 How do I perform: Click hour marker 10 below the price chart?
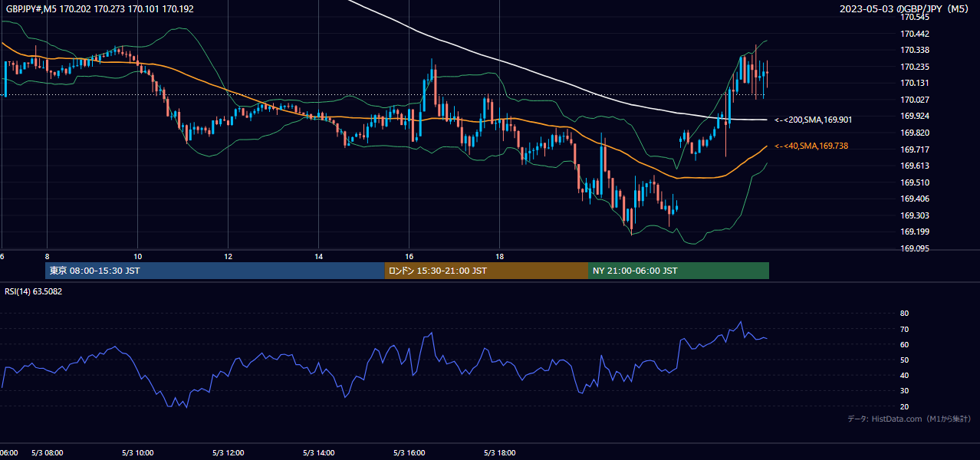tap(137, 256)
